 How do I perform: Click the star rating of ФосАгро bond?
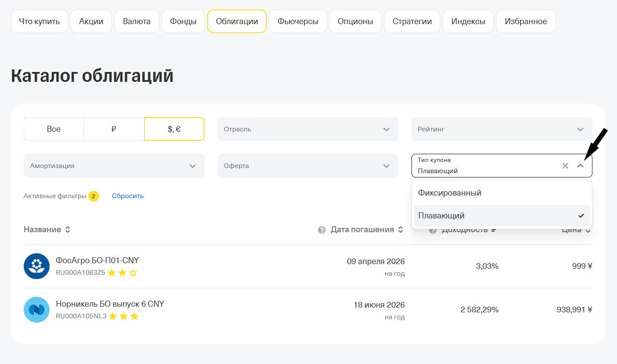coord(122,273)
